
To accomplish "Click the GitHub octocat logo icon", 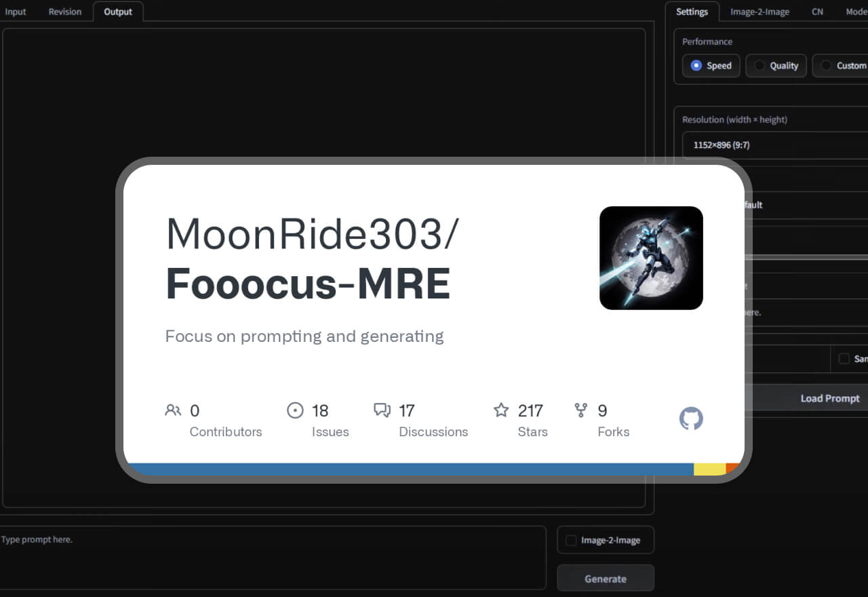I will [691, 419].
